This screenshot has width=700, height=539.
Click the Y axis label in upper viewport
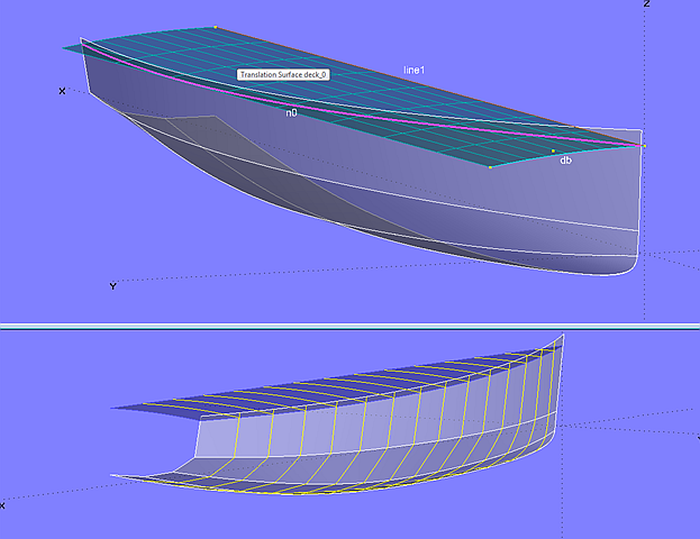[x=112, y=286]
